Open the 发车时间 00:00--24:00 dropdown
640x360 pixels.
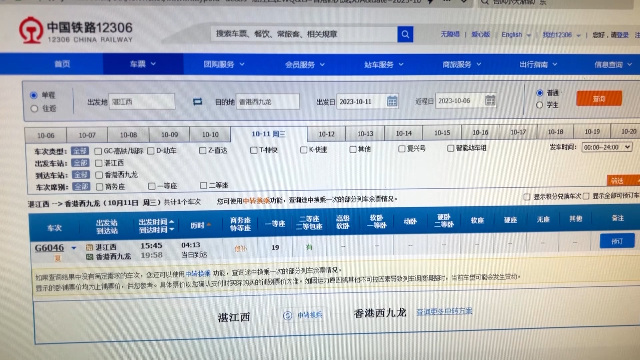(x=607, y=147)
